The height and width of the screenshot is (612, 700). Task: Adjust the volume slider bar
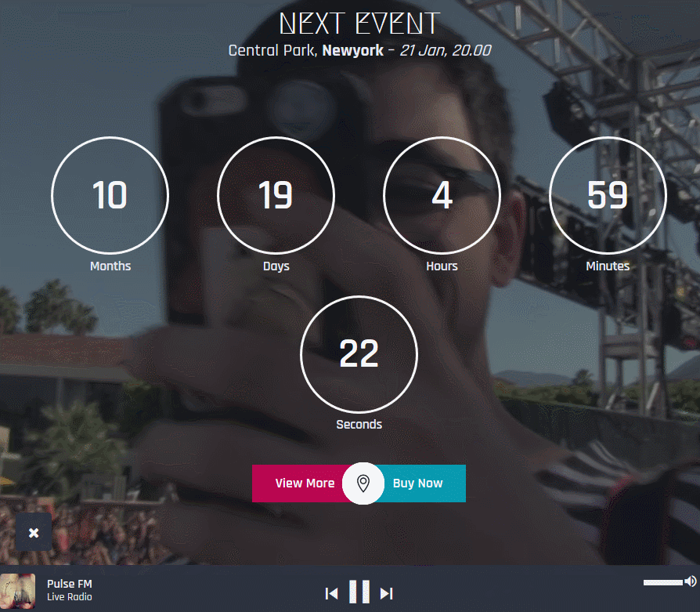663,582
